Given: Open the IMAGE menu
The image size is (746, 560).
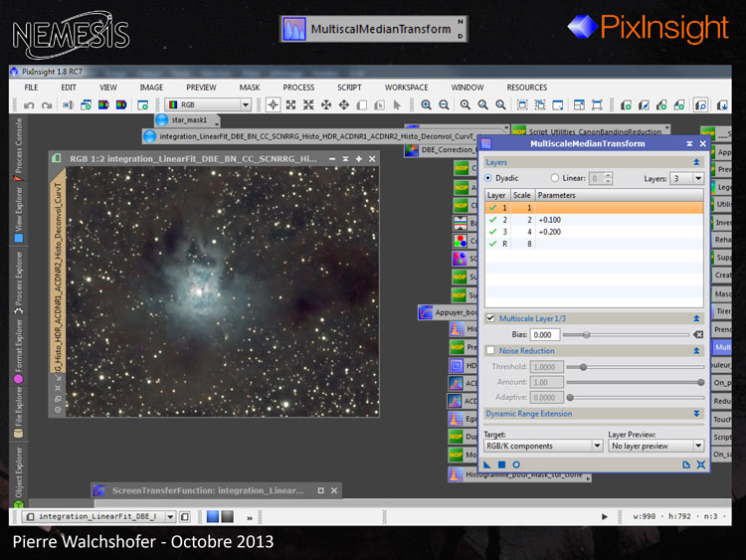Looking at the screenshot, I should (x=151, y=88).
